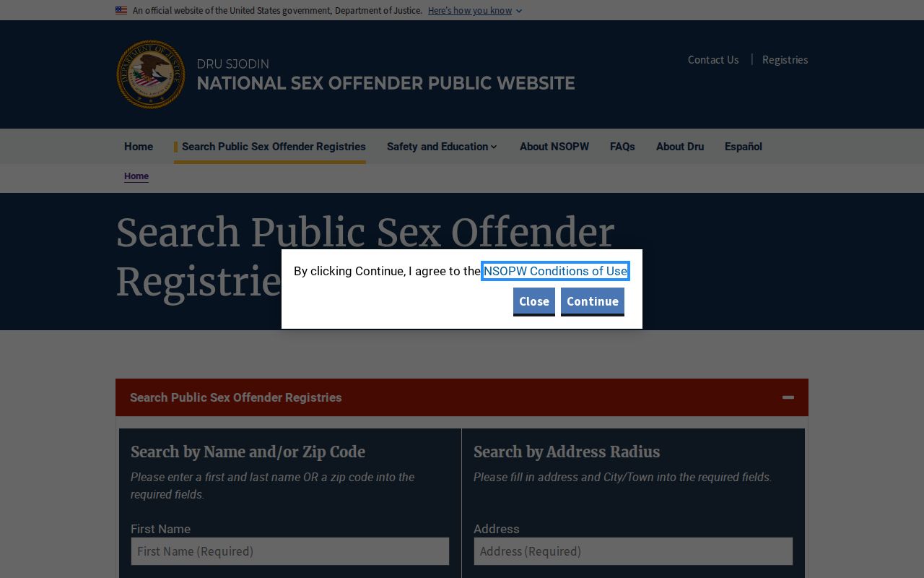The height and width of the screenshot is (578, 924).
Task: Open FAQs menu item
Action: [x=622, y=147]
